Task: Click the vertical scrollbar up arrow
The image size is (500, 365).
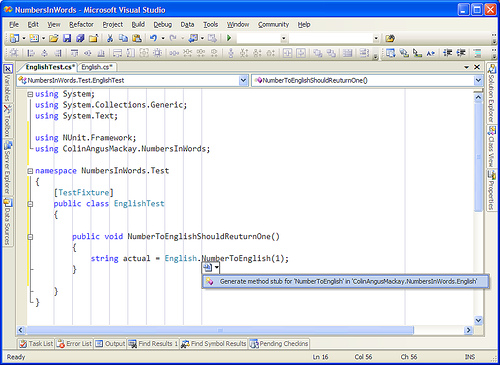Action: pyautogui.click(x=478, y=97)
